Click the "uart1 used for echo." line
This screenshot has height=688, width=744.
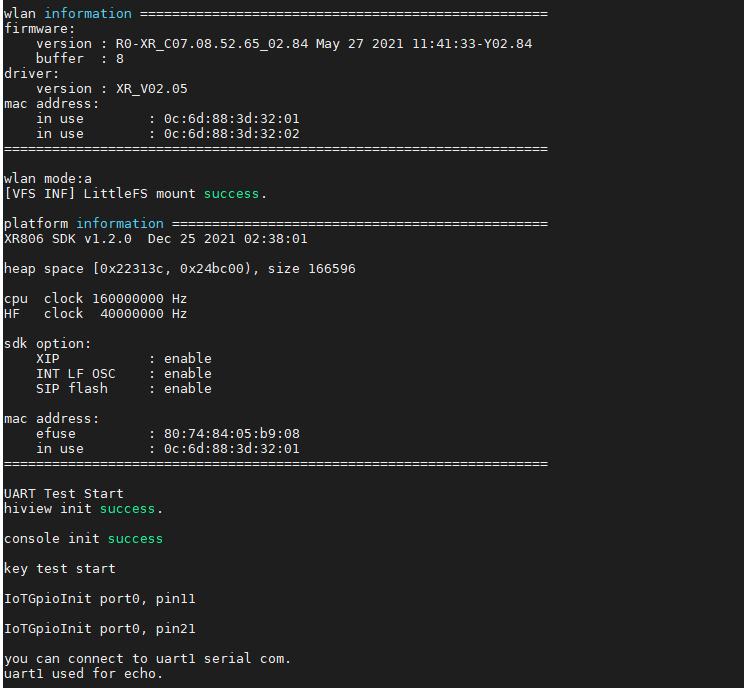pyautogui.click(x=83, y=674)
